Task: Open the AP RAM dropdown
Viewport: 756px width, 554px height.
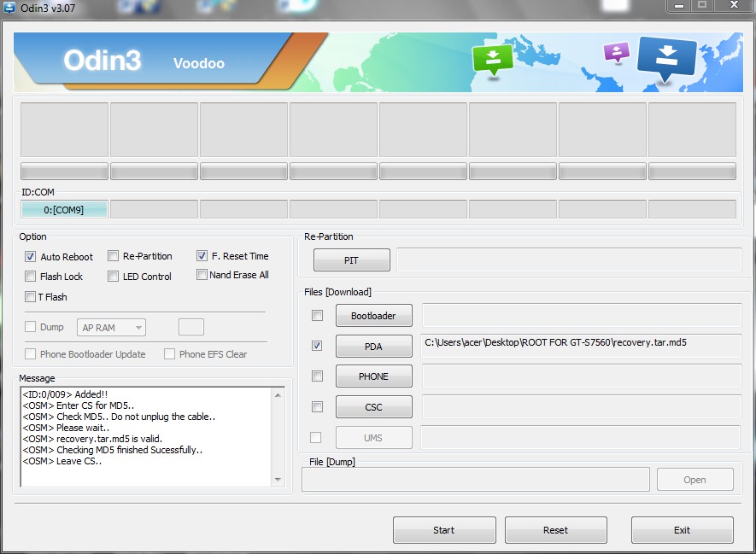Action: coord(112,327)
